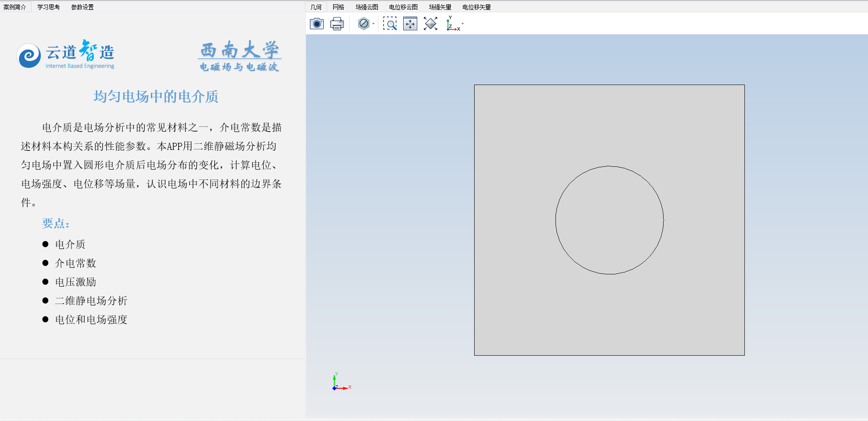This screenshot has height=421, width=868.
Task: Open the 学习思考 tab
Action: [48, 7]
